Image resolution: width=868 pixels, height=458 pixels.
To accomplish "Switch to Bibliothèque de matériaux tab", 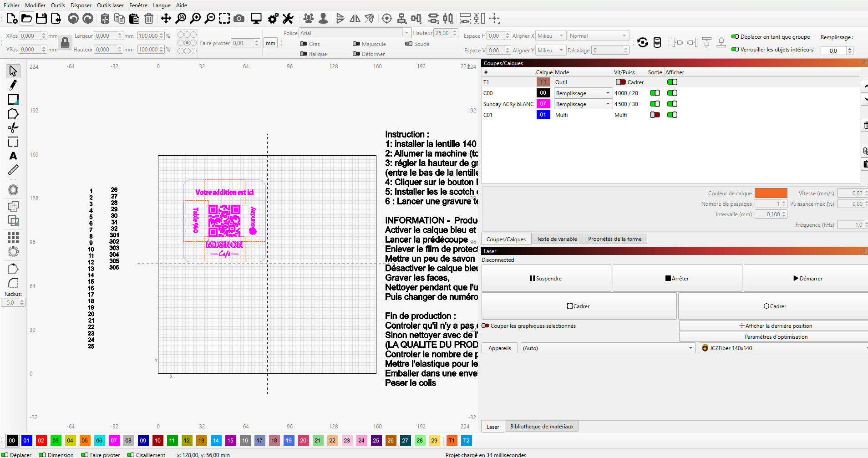I will click(541, 427).
